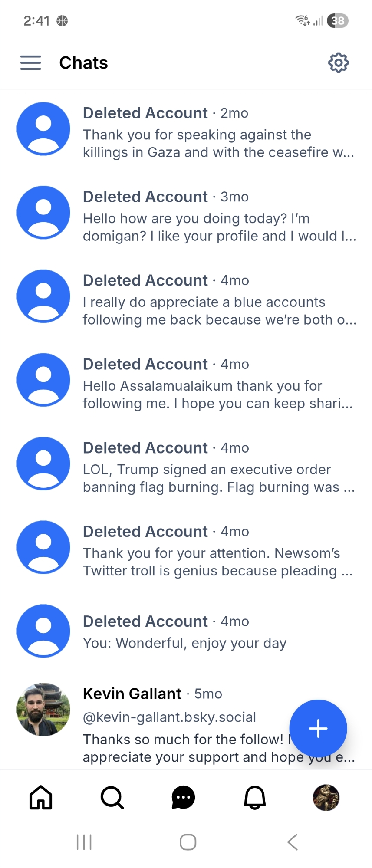Go to the Home tab
Screen dimensions: 372x868
click(x=41, y=798)
